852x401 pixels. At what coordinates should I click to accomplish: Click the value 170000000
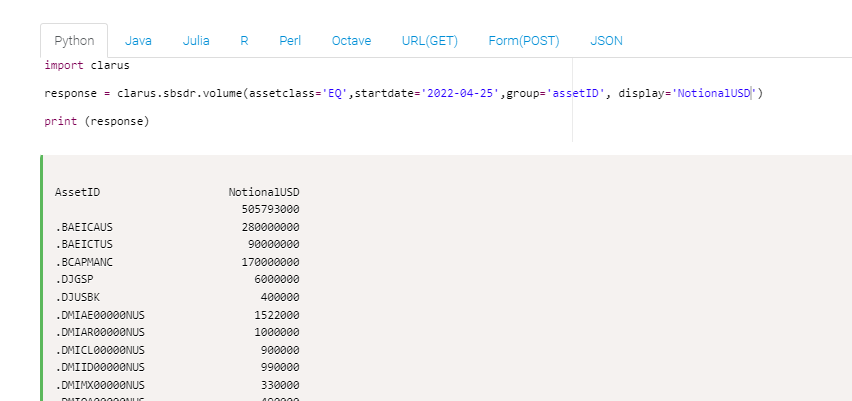coord(271,262)
